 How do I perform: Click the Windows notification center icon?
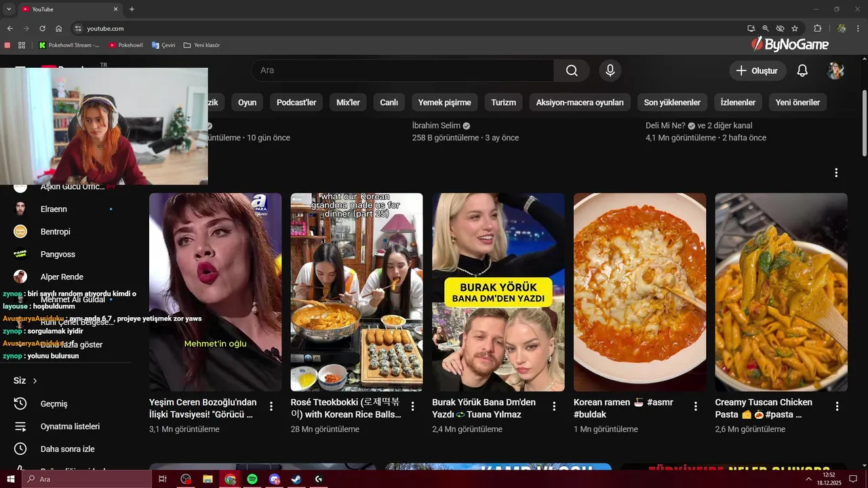point(854,479)
